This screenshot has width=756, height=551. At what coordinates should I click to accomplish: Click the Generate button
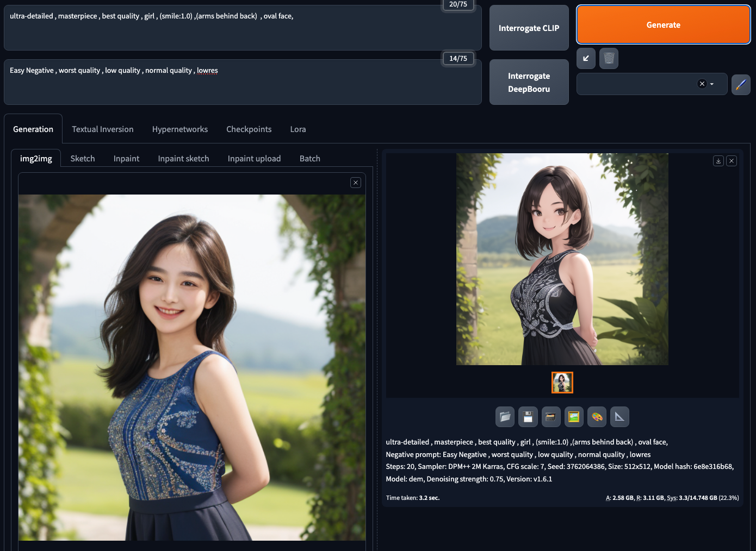[663, 24]
